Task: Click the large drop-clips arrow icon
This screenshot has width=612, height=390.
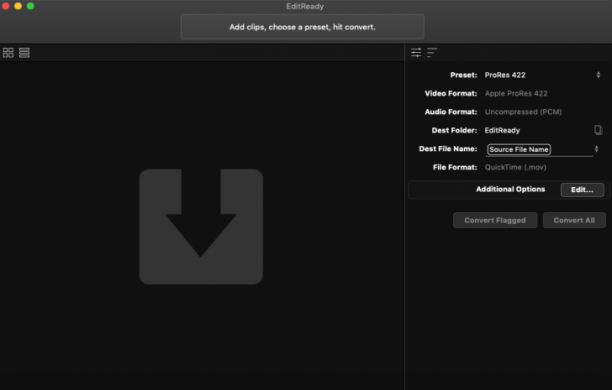Action: pos(201,226)
